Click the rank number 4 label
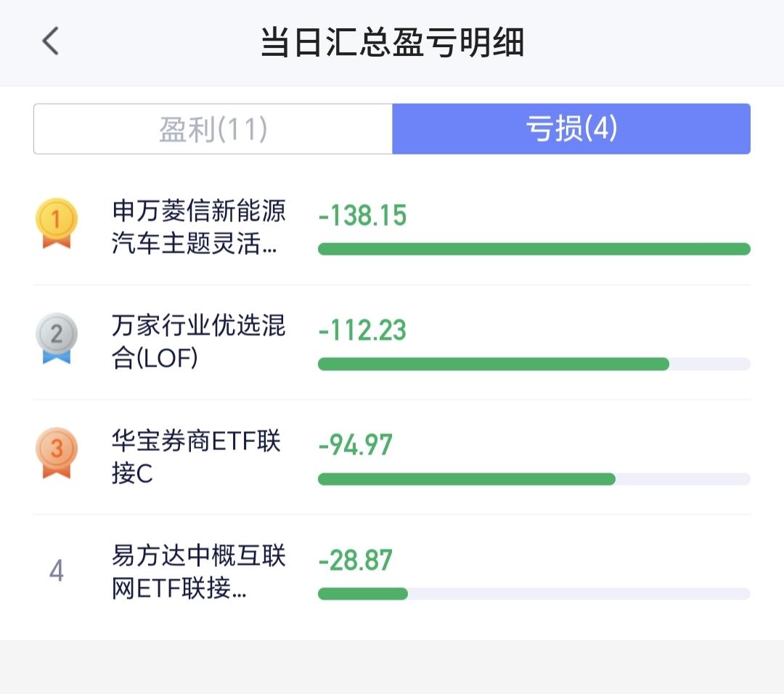Screen dimensions: 784x694 point(57,571)
